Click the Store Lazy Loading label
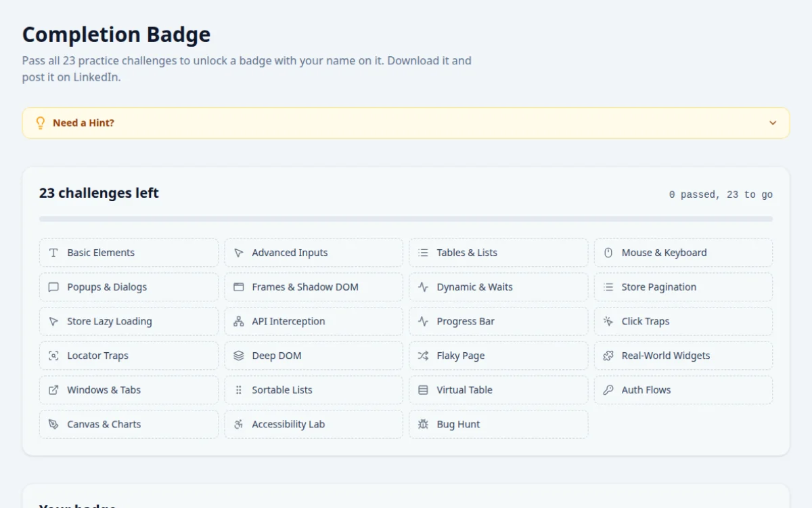Image resolution: width=812 pixels, height=508 pixels. pos(110,321)
